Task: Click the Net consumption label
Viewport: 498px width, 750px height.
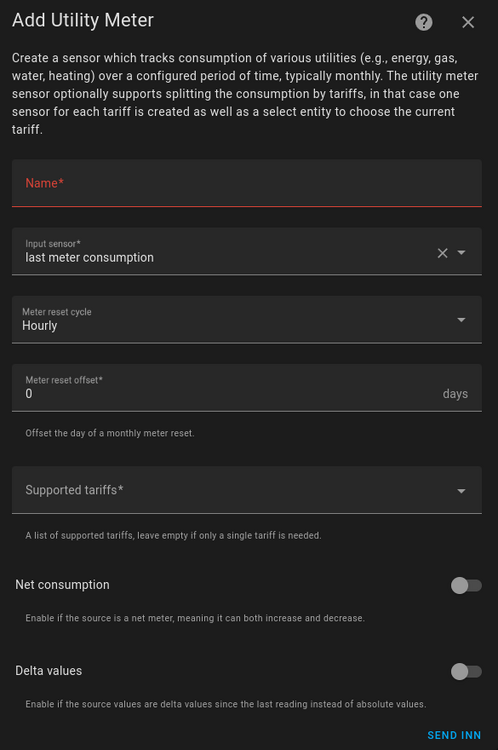Action: point(62,585)
